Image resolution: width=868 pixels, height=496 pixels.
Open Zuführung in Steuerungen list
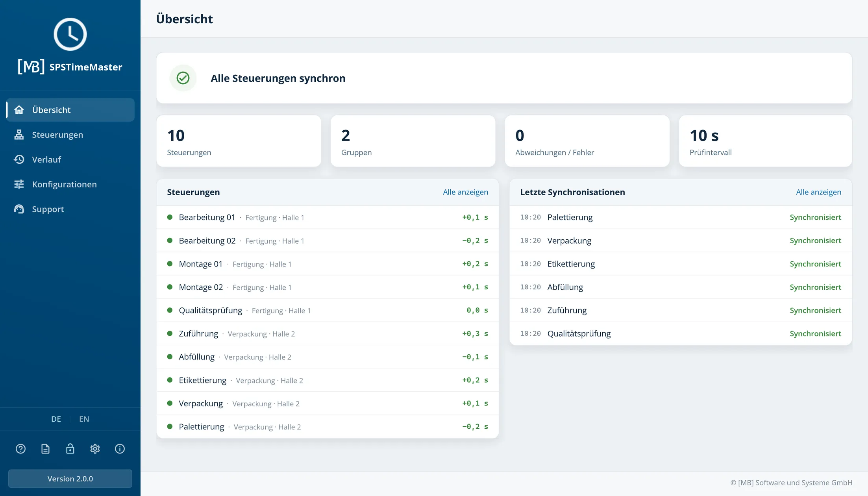(328, 333)
